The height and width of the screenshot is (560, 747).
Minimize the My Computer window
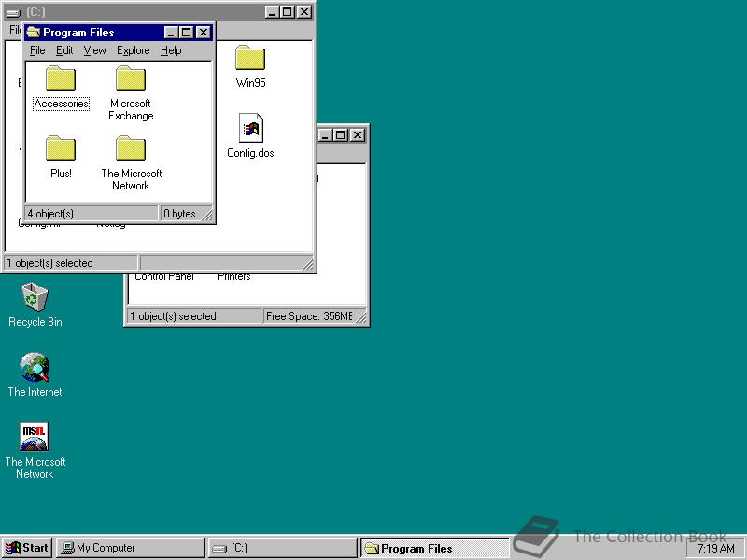[x=325, y=134]
